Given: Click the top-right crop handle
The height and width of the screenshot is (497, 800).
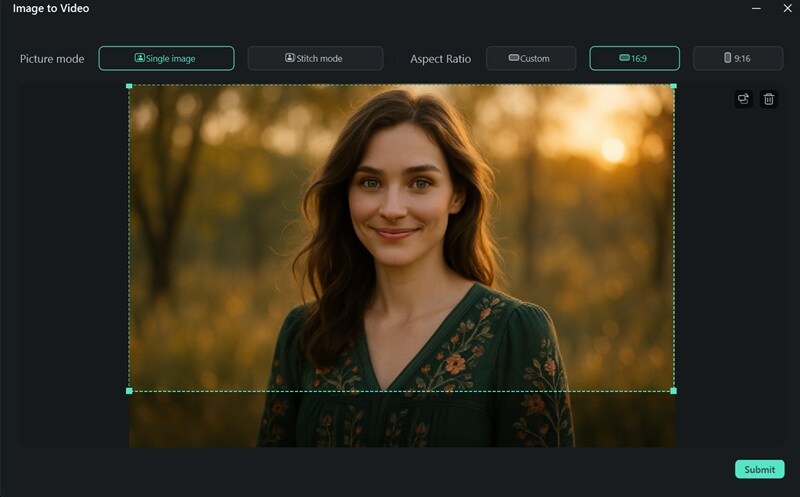Looking at the screenshot, I should 673,86.
